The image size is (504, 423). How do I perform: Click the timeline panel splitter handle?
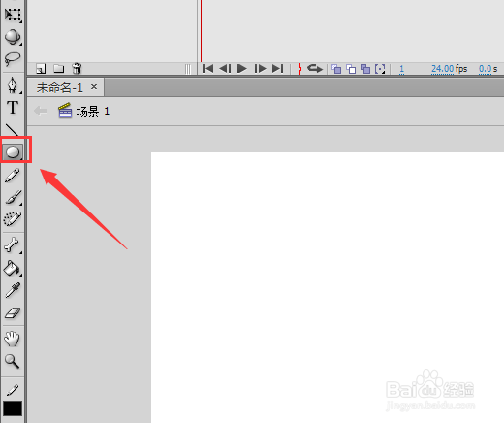pos(188,69)
